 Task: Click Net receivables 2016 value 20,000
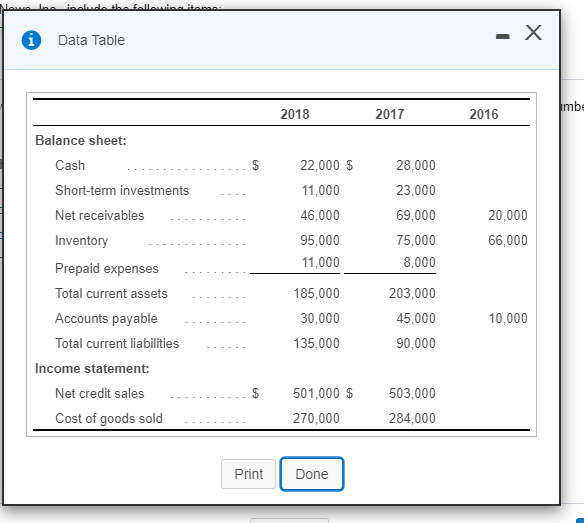coord(508,215)
